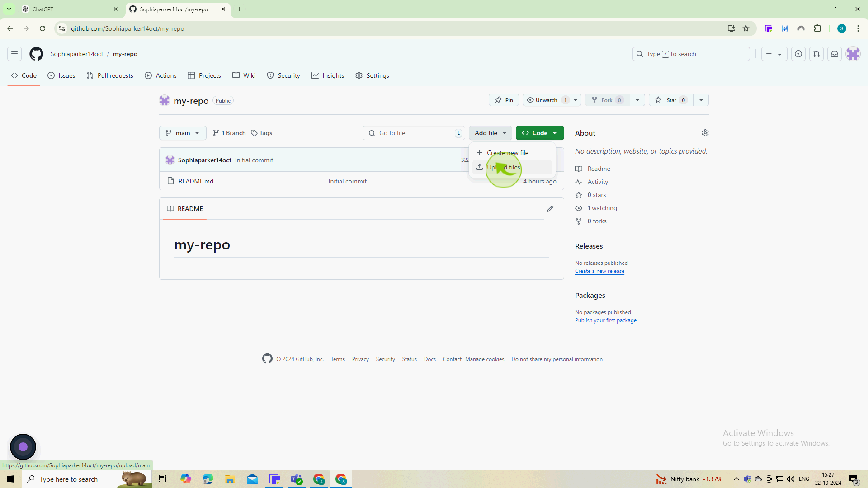Image resolution: width=868 pixels, height=488 pixels.
Task: Open README.md file
Action: coord(196,181)
